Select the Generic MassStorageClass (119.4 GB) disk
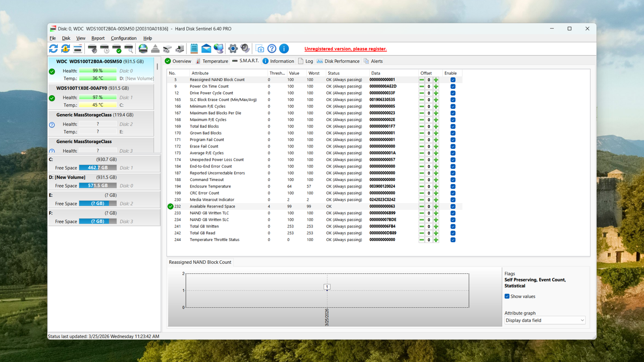 click(x=101, y=124)
